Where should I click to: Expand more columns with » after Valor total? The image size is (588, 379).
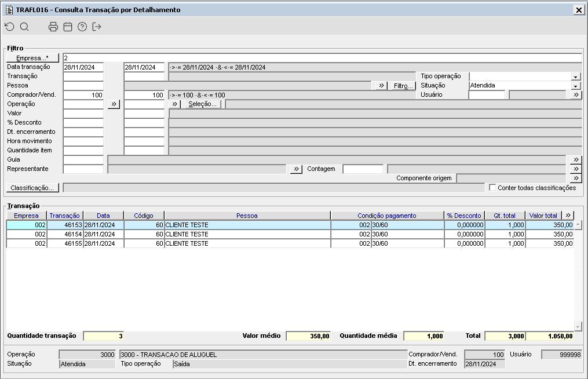568,216
